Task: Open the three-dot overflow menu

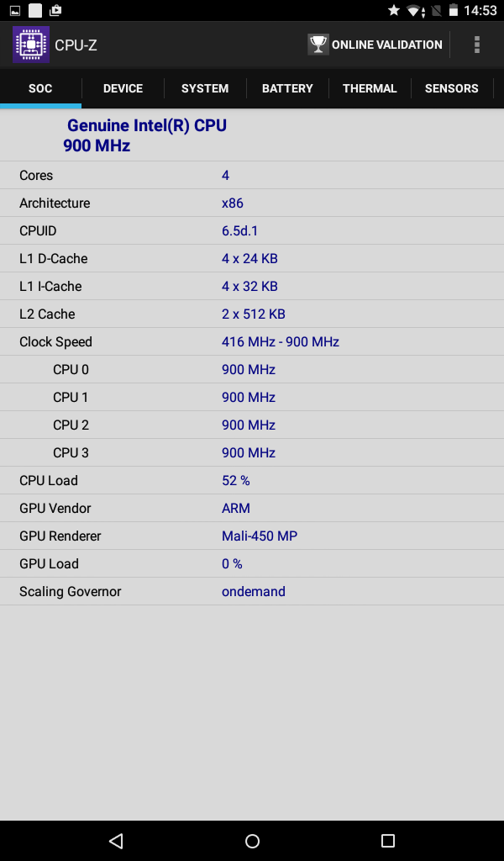Action: [x=477, y=45]
